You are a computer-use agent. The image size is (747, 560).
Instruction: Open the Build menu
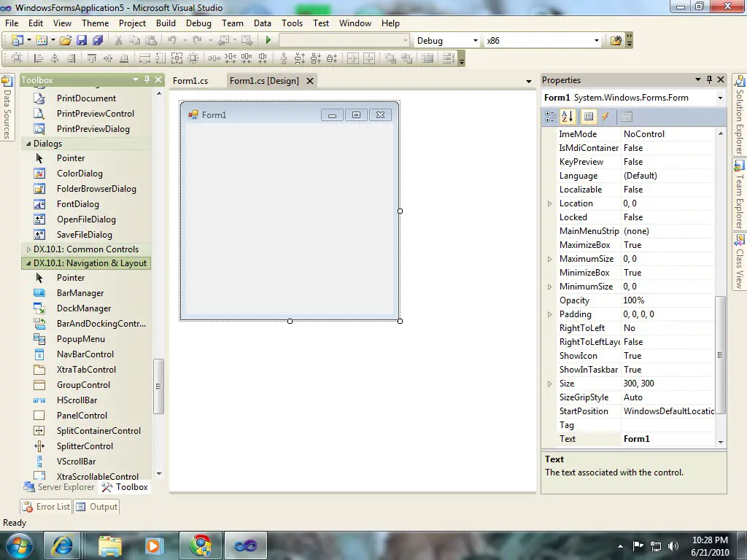[166, 23]
